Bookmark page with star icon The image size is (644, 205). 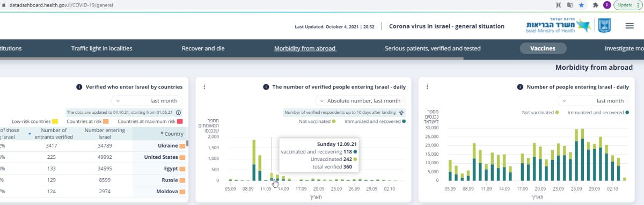(582, 5)
